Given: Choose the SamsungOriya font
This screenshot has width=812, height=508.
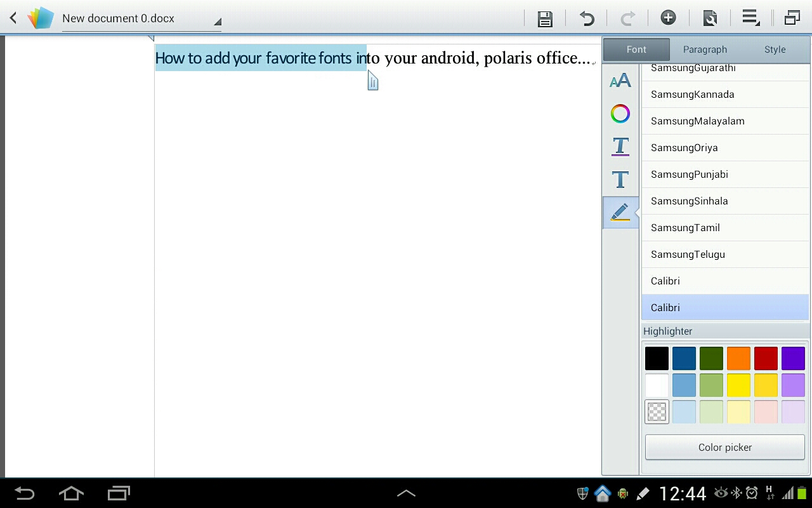Looking at the screenshot, I should 725,147.
